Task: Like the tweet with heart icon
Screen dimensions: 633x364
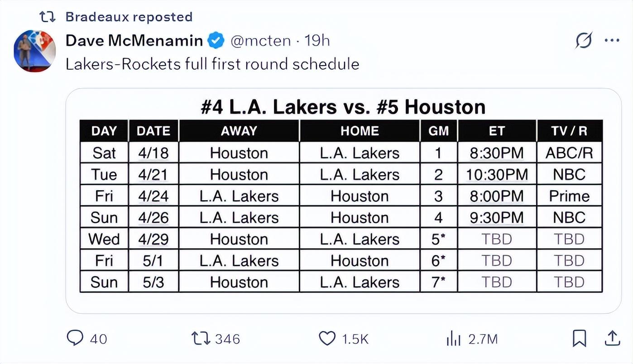Action: tap(327, 338)
